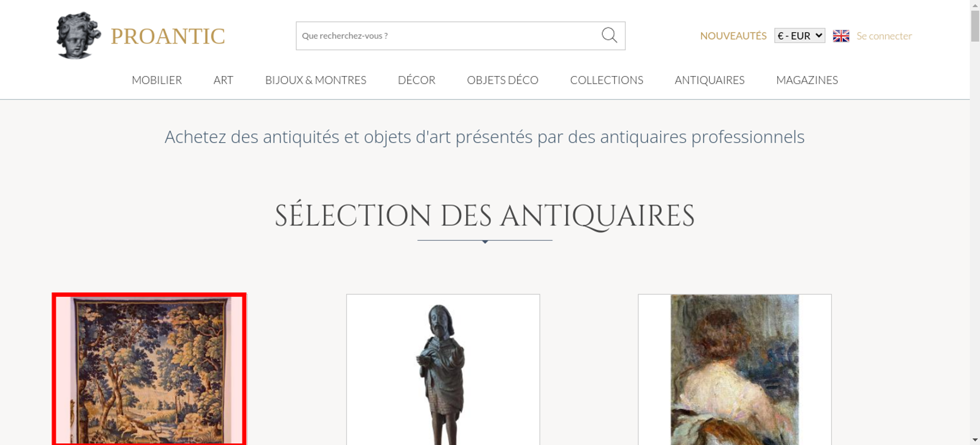Image resolution: width=980 pixels, height=445 pixels.
Task: Open the COLLECTIONS menu
Action: pos(607,80)
